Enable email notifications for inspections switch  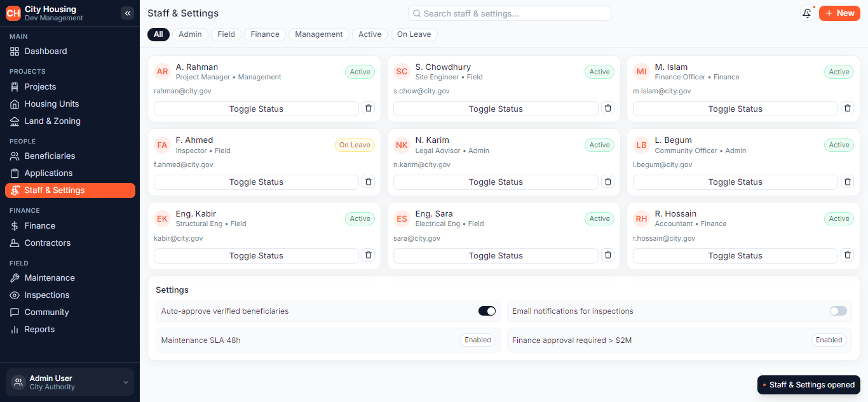coord(838,311)
